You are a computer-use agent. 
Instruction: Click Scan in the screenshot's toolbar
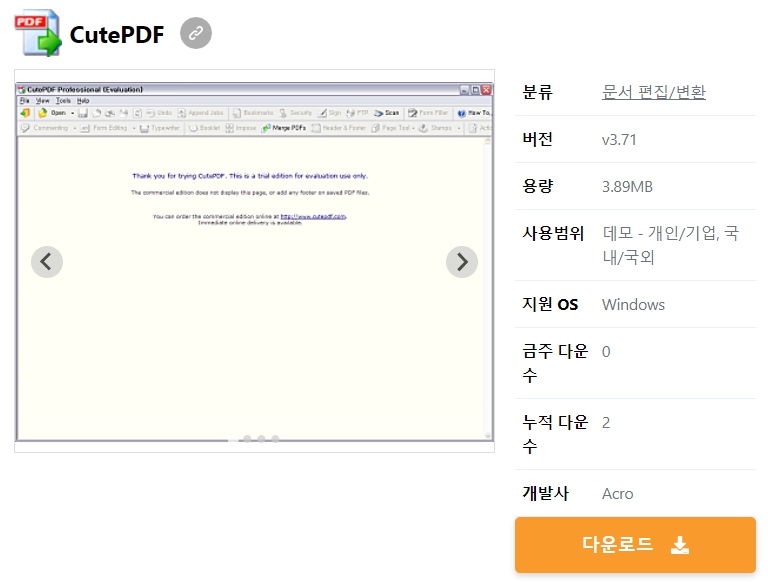point(387,113)
